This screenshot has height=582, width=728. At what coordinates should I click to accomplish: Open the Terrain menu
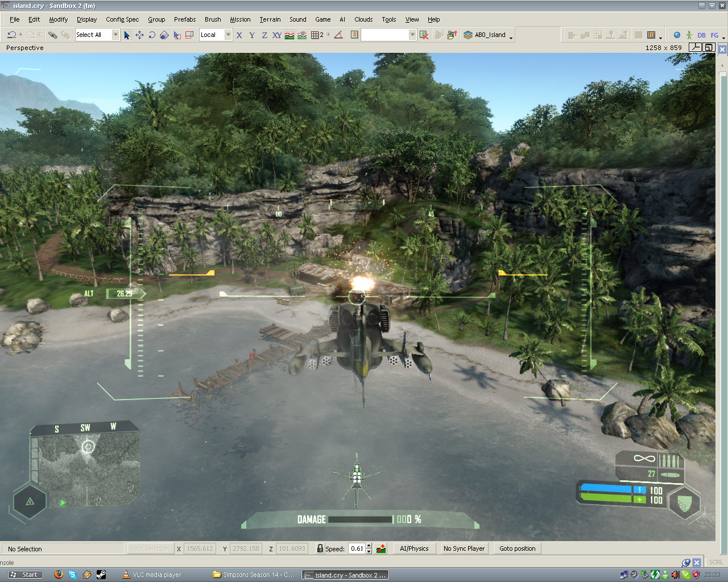click(270, 19)
